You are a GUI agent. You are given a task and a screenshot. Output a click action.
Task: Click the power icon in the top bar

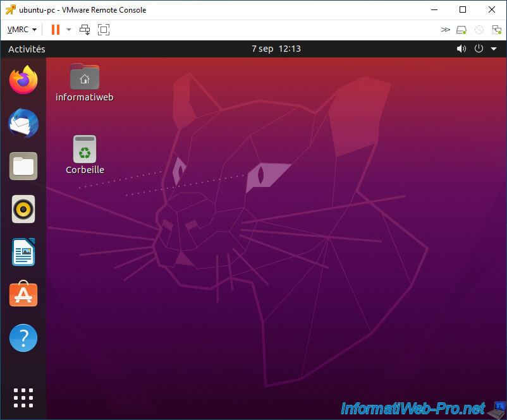point(479,49)
